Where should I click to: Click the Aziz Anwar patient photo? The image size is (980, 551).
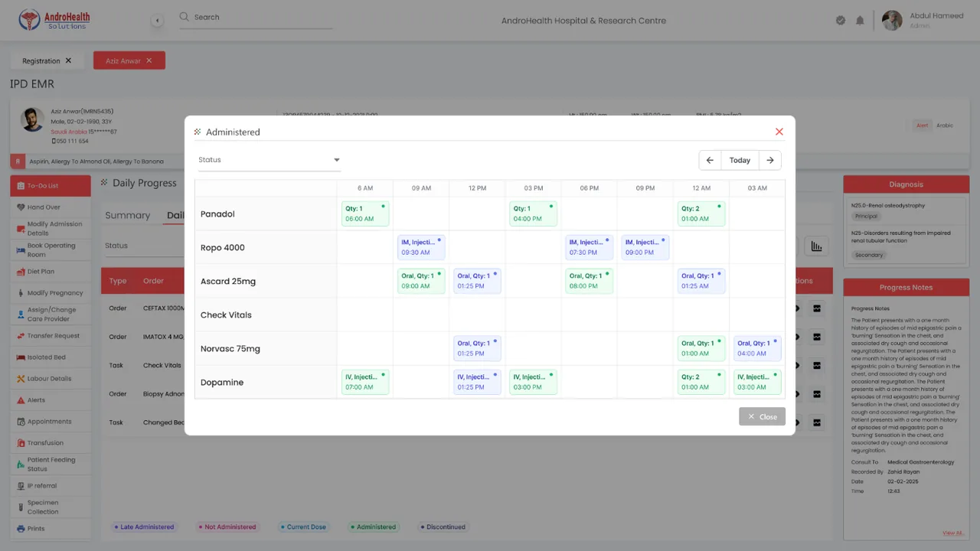coord(32,119)
